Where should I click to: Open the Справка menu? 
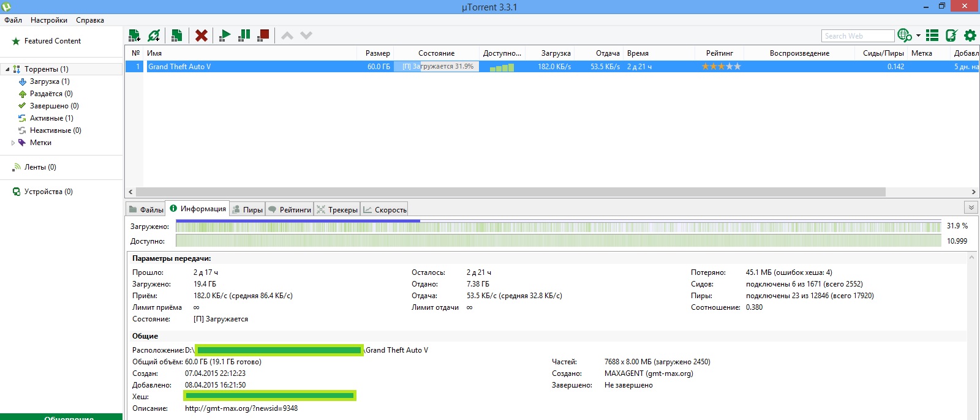(90, 20)
